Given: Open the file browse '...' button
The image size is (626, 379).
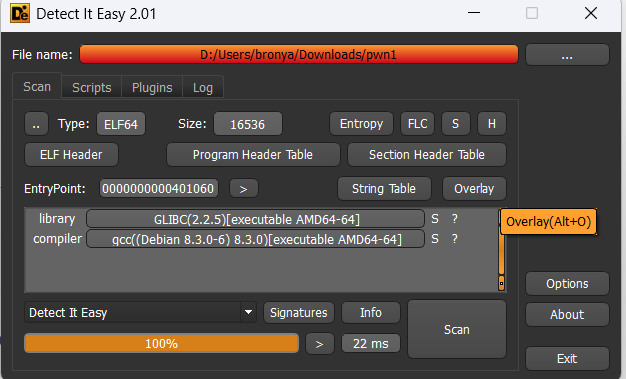Looking at the screenshot, I should click(567, 55).
